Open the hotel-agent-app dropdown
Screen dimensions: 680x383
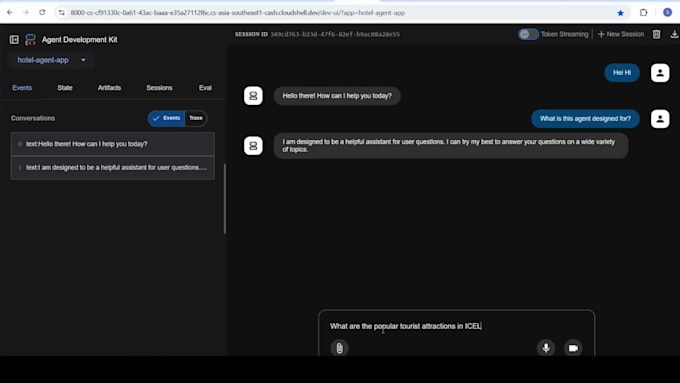coord(51,60)
